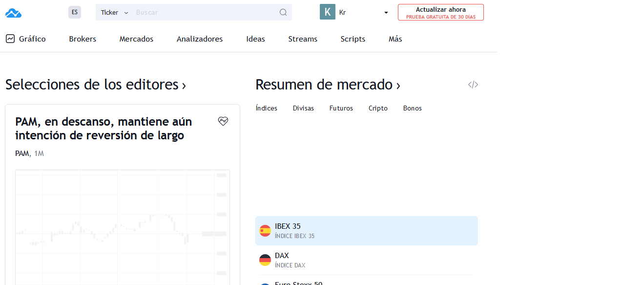
Task: Open the Mercados menu
Action: pos(136,39)
